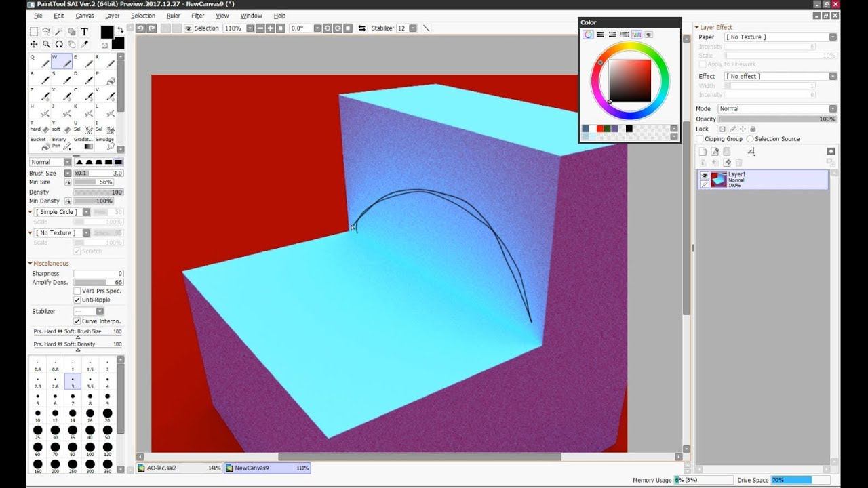The height and width of the screenshot is (488, 868).
Task: Pick the red swatch in the palette
Action: click(x=600, y=129)
